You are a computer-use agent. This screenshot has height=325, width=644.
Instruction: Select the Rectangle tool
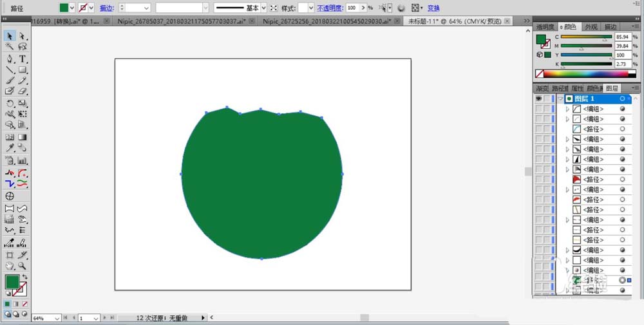23,70
